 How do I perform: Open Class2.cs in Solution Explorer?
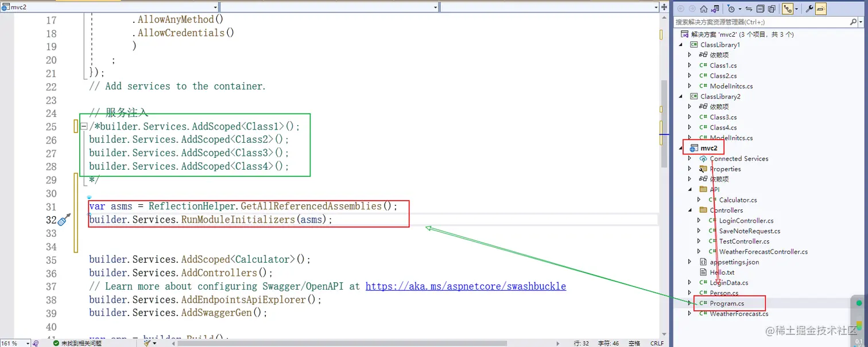pyautogui.click(x=723, y=76)
